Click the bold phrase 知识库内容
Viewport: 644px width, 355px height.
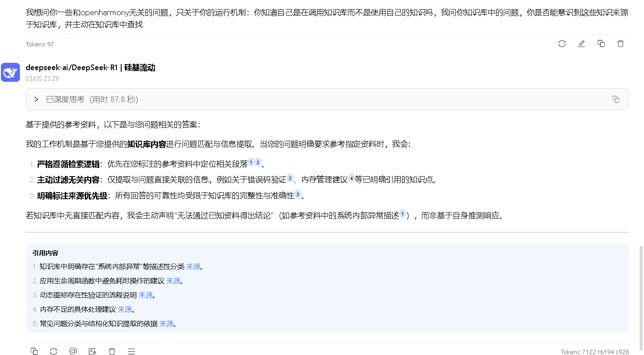point(147,144)
